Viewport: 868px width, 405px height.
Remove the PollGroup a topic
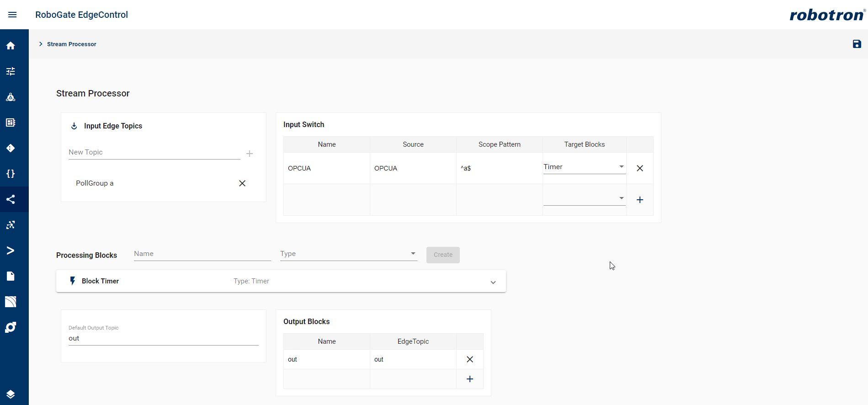tap(242, 183)
